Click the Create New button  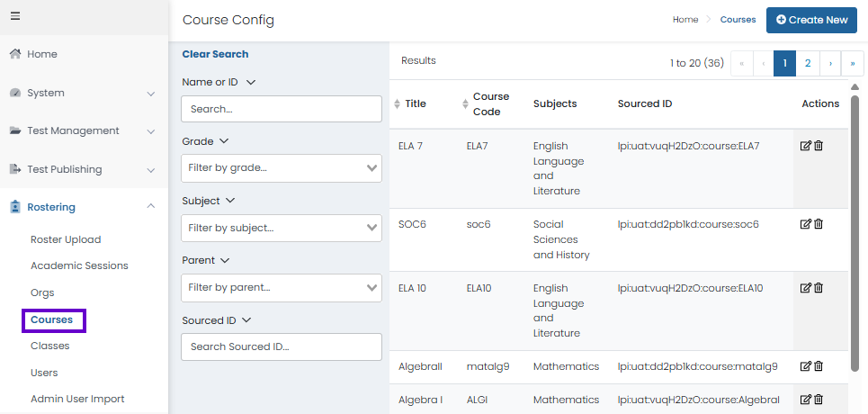pyautogui.click(x=811, y=20)
